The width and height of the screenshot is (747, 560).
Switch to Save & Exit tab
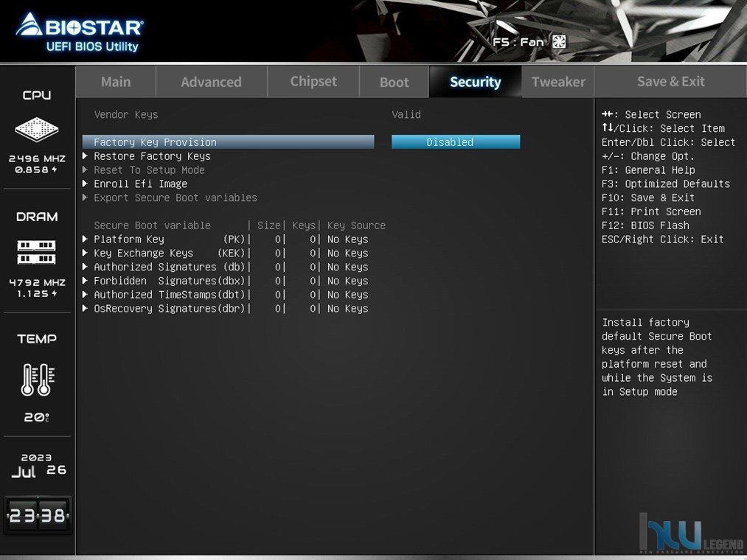tap(671, 82)
